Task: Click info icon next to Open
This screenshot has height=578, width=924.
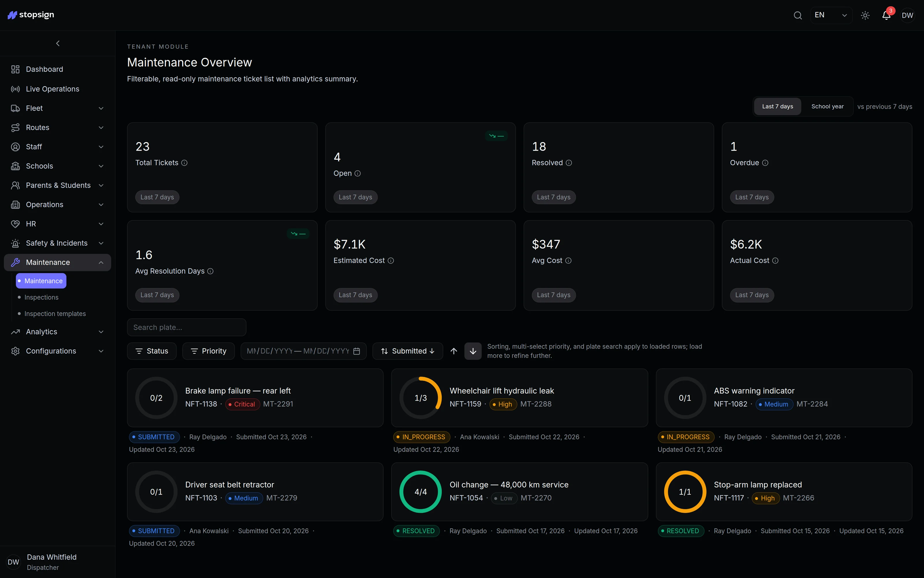Action: pos(357,174)
